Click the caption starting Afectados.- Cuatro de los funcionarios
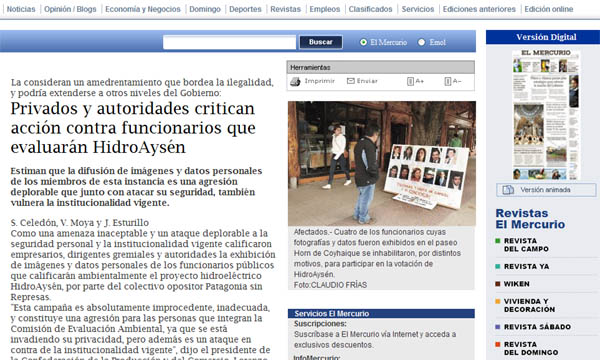600x360 pixels. 377,253
